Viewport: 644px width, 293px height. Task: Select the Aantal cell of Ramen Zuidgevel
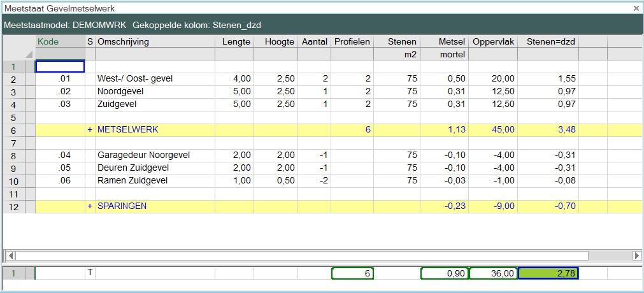(x=313, y=181)
